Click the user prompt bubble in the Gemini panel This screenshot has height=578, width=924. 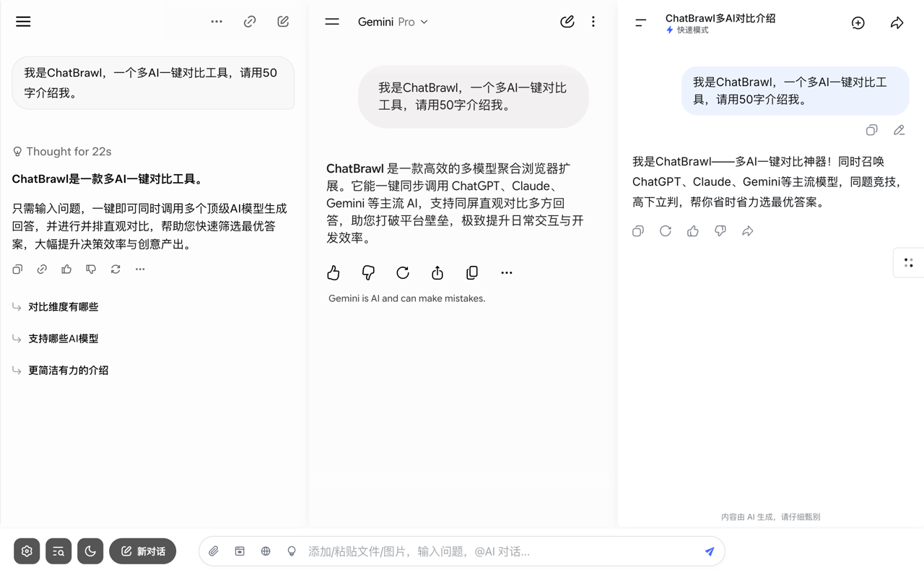[x=474, y=97]
